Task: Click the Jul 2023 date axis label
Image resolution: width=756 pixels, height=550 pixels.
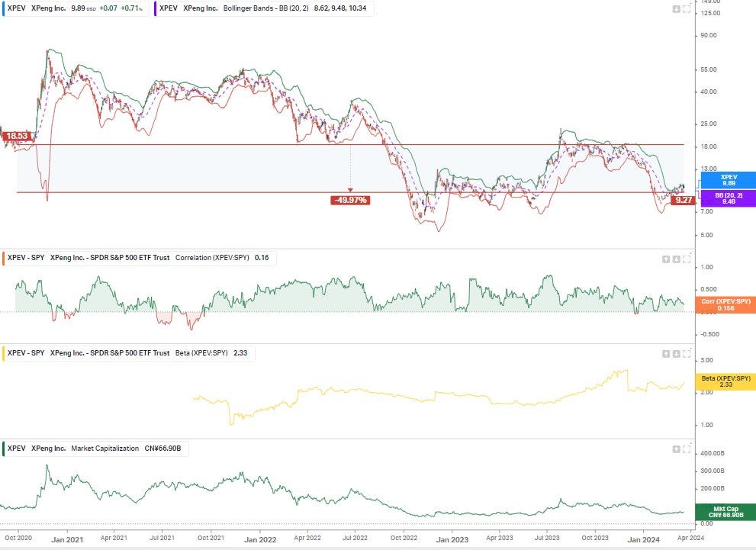Action: (x=547, y=538)
